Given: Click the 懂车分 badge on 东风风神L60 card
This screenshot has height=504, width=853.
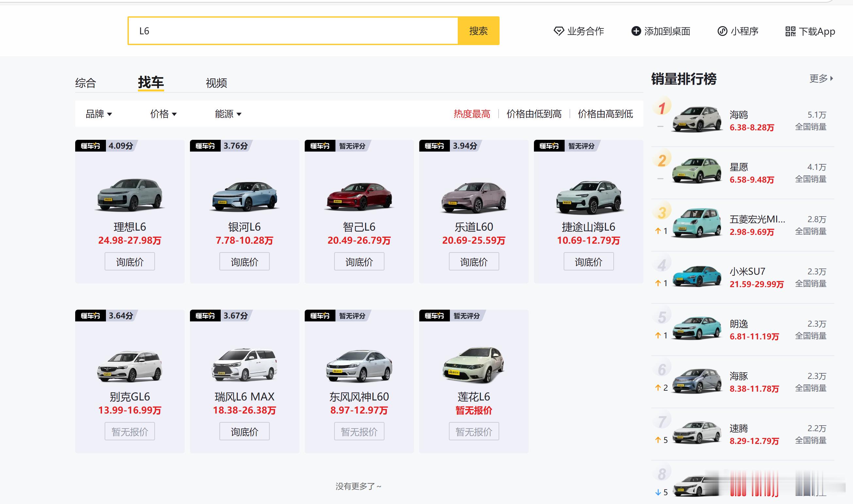Looking at the screenshot, I should [x=320, y=316].
